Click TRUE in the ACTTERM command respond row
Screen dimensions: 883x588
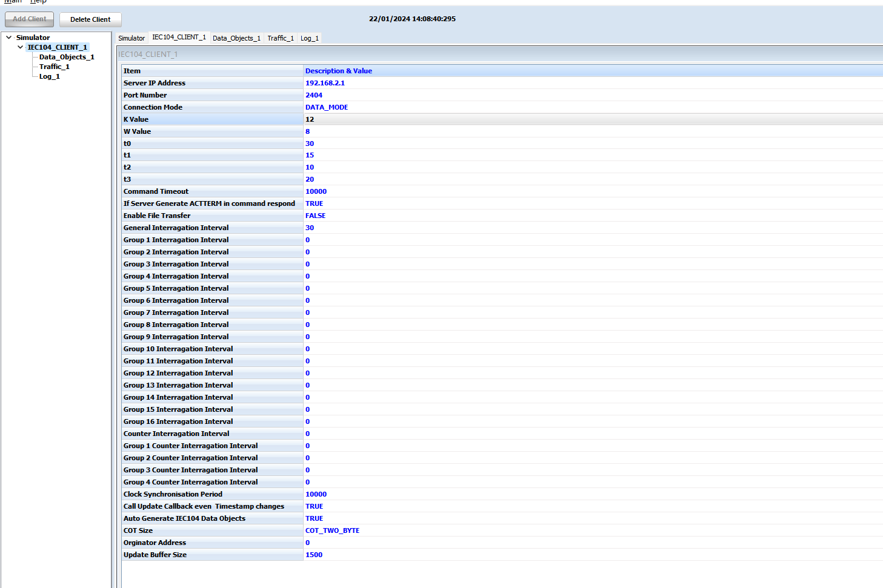(x=314, y=203)
